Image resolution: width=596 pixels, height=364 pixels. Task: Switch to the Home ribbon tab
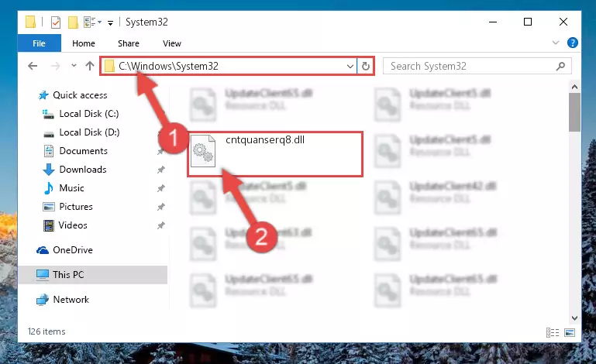tap(84, 43)
